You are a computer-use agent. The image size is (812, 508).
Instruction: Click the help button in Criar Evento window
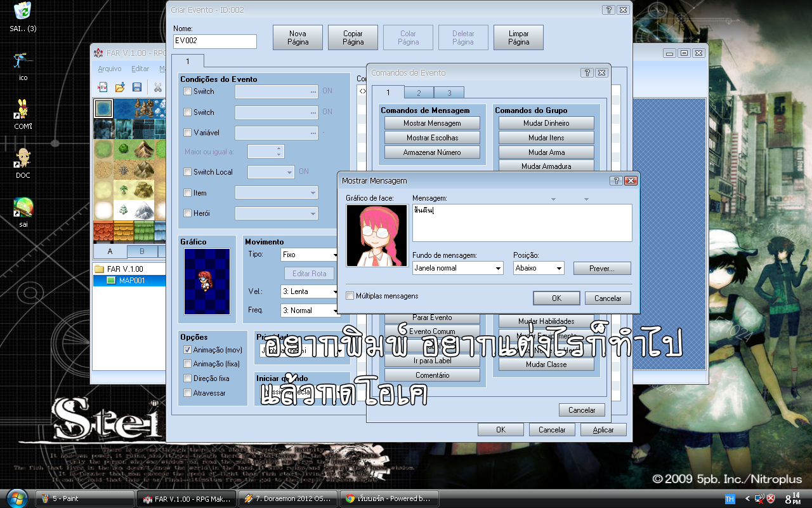click(608, 10)
